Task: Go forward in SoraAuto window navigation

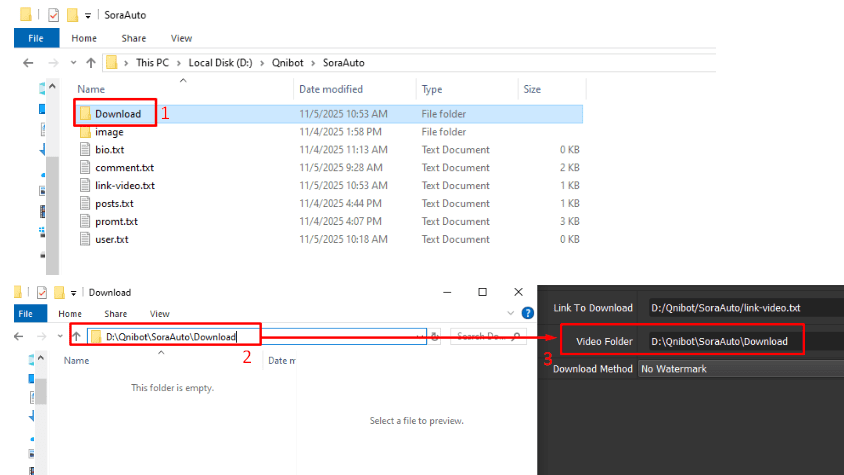Action: (x=53, y=63)
